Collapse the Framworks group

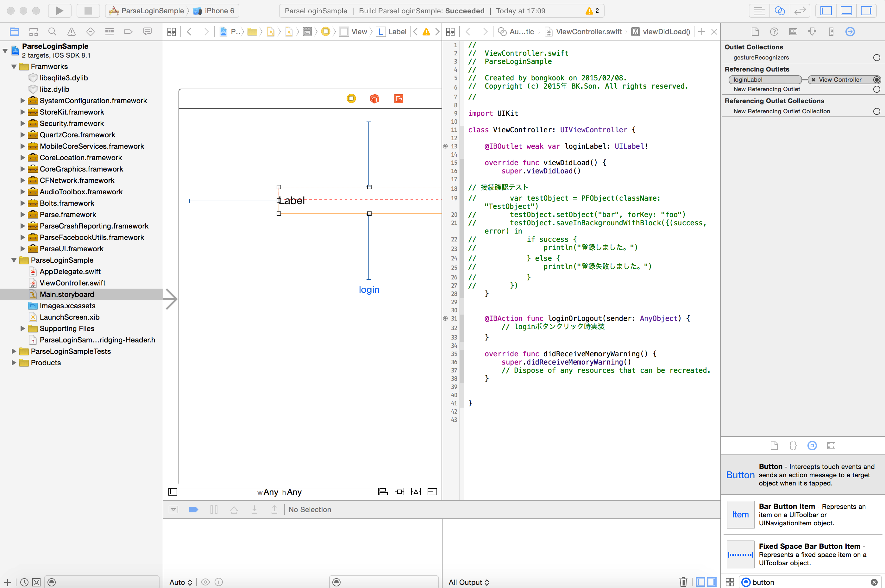point(14,67)
